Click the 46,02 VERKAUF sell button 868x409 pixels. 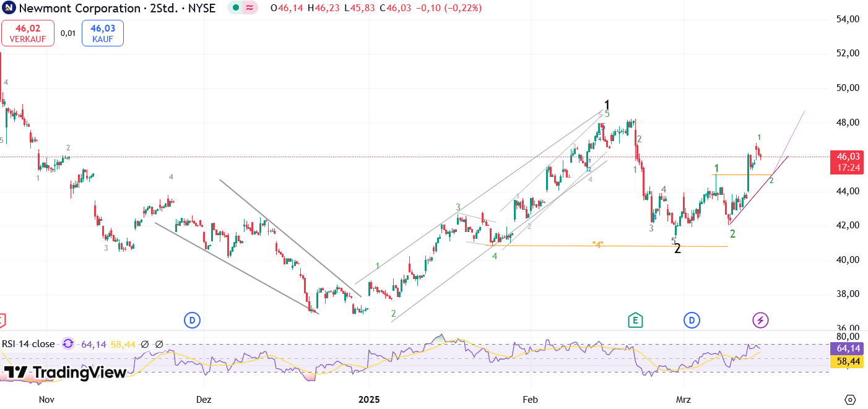28,33
